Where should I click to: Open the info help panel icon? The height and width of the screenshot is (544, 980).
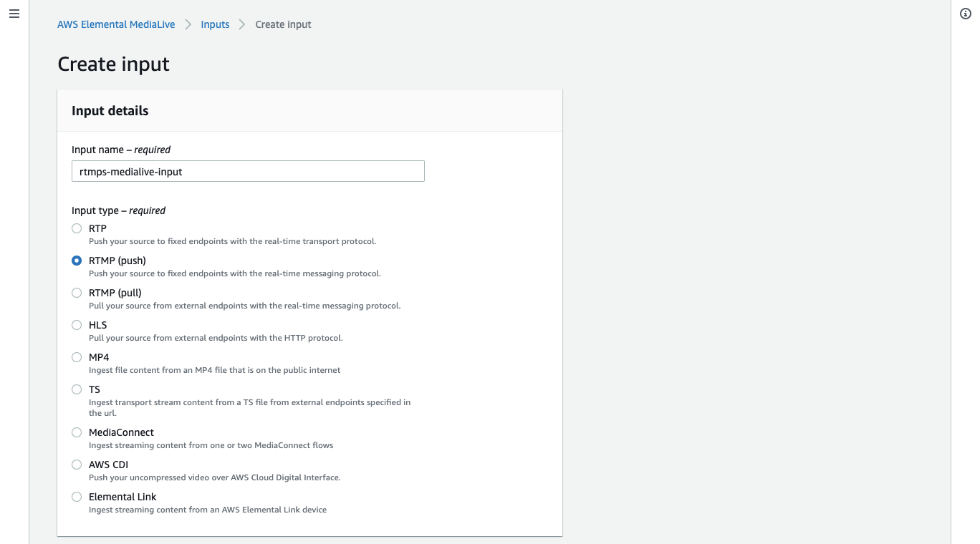point(965,14)
